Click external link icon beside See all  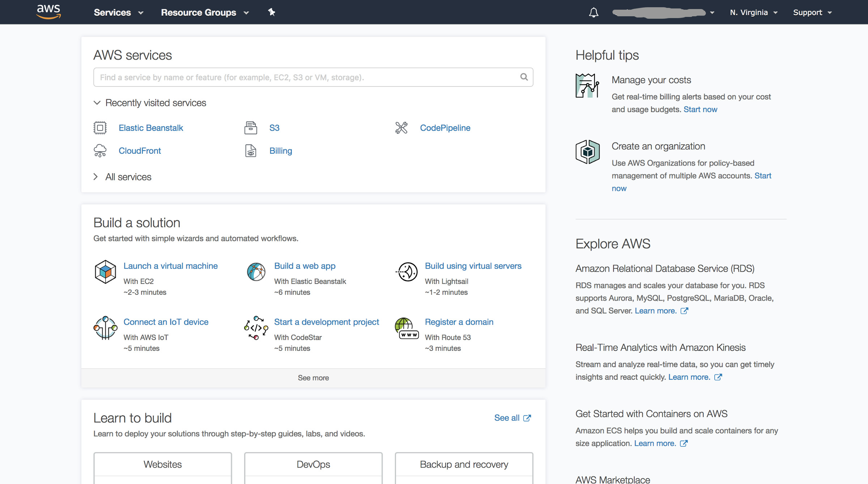(527, 418)
